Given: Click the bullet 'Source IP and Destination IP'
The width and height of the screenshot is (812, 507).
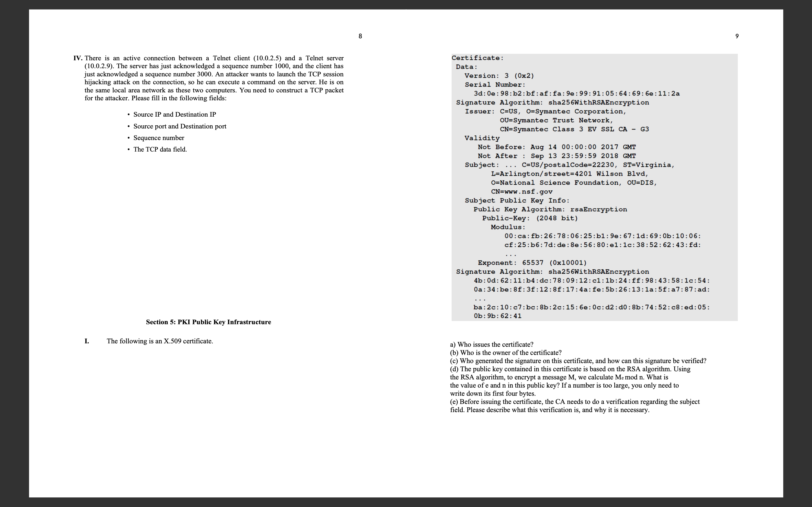Looking at the screenshot, I should coord(175,114).
